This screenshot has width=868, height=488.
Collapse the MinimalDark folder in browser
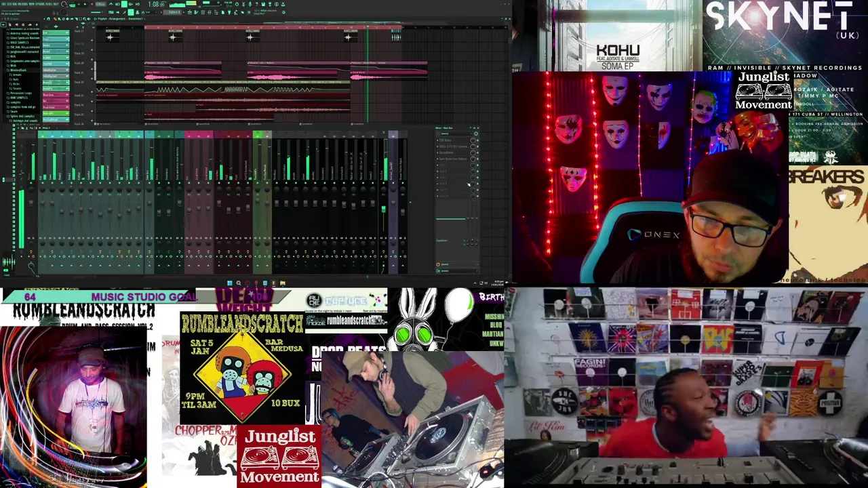[x=18, y=70]
